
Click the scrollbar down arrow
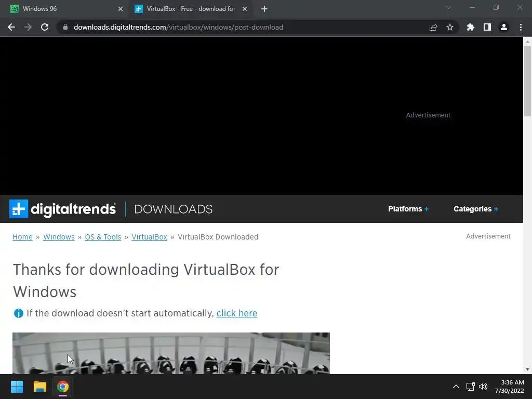[527, 369]
